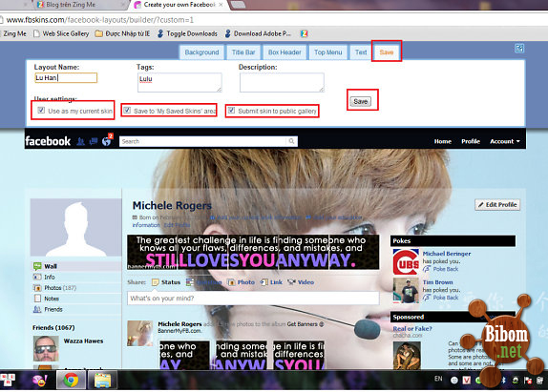Image resolution: width=548 pixels, height=392 pixels.
Task: Click Wazza Hawes profile thumbnail
Action: click(46, 348)
